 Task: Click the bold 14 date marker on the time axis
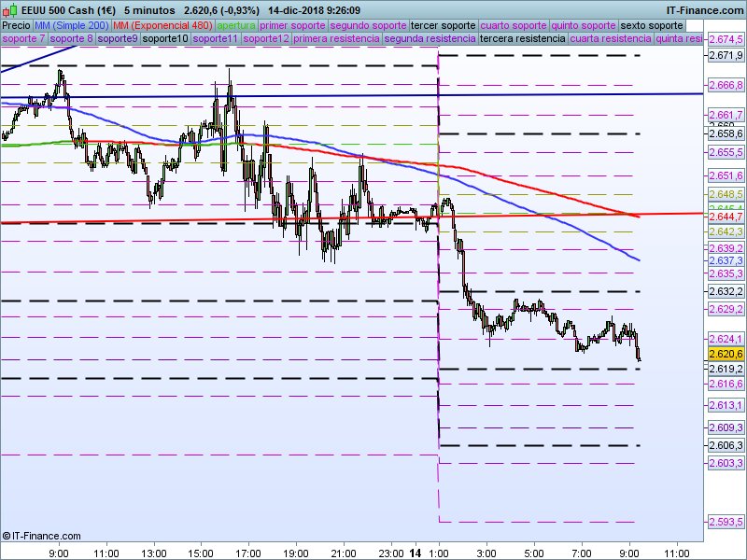tap(416, 553)
